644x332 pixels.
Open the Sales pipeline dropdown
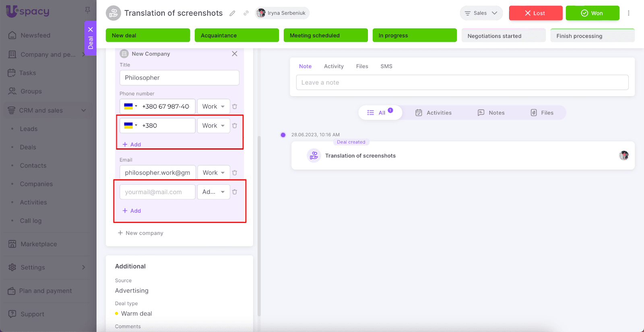pyautogui.click(x=481, y=13)
